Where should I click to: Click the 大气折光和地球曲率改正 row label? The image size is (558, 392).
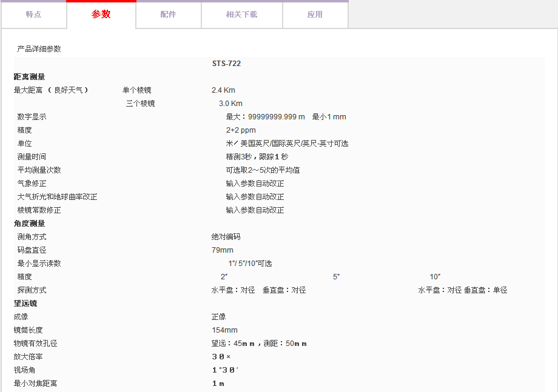pyautogui.click(x=57, y=197)
